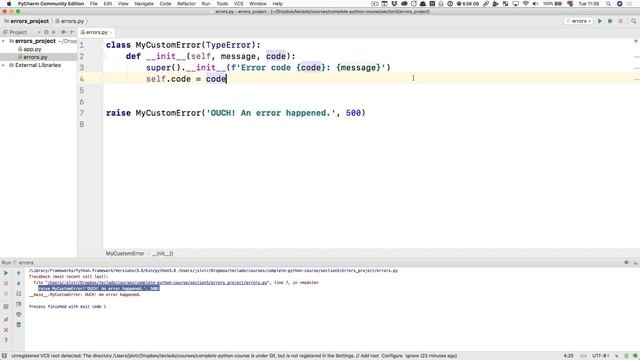Open Project panel settings gear

63,32
